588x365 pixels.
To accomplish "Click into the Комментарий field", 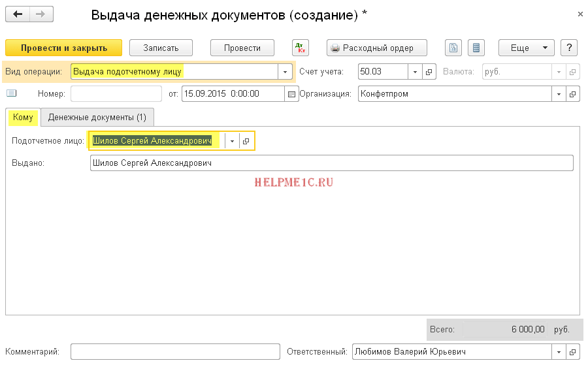I will pyautogui.click(x=175, y=352).
